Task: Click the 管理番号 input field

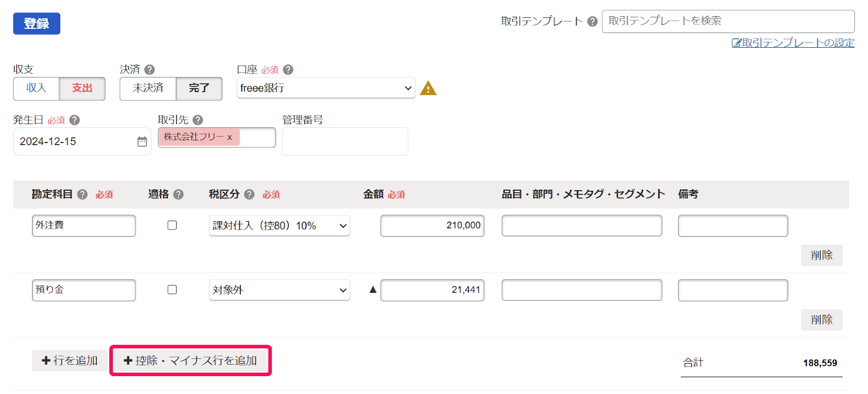Action: (x=345, y=141)
